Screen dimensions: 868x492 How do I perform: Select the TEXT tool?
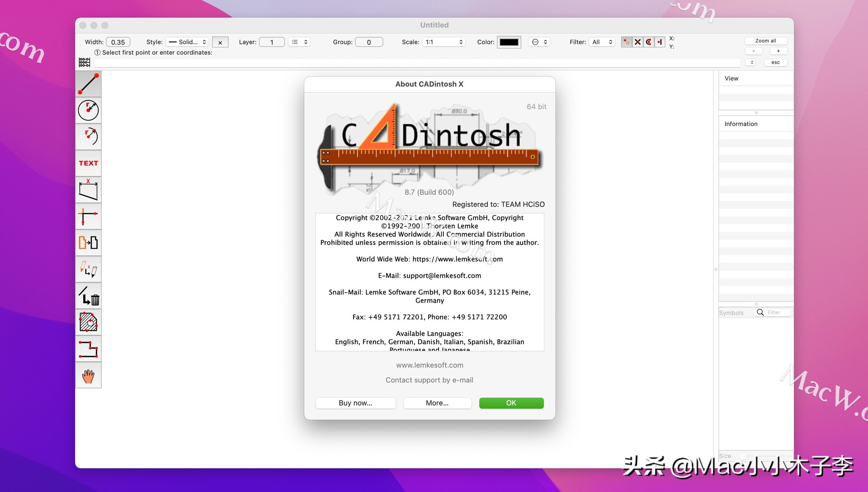pos(88,163)
